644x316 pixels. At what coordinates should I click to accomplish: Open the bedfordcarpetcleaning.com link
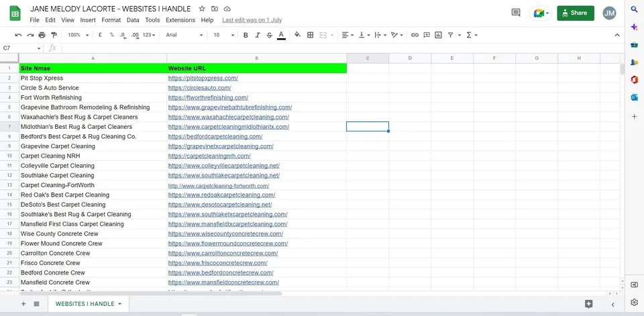click(215, 136)
